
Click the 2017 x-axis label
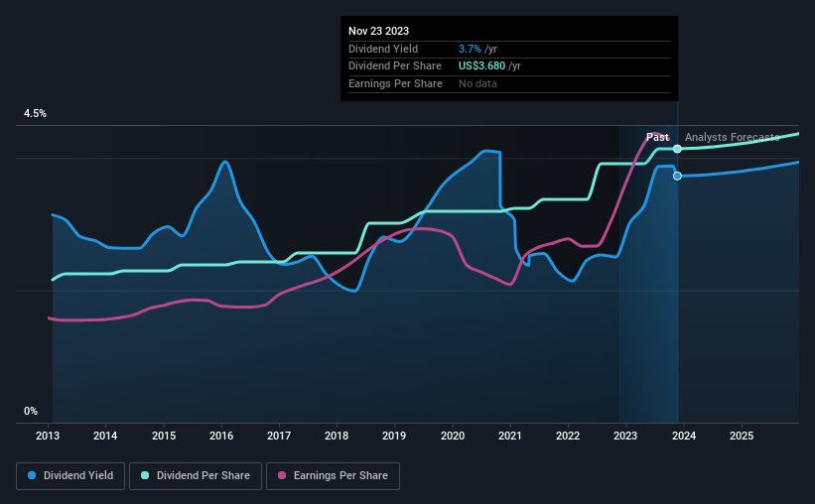click(x=279, y=436)
